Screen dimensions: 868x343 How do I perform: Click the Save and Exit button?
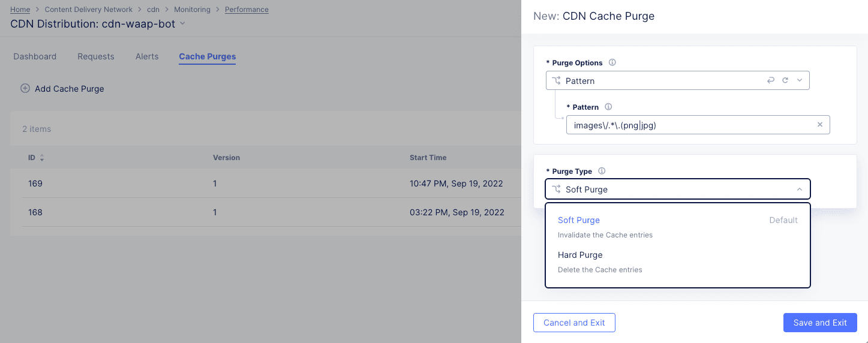point(820,323)
